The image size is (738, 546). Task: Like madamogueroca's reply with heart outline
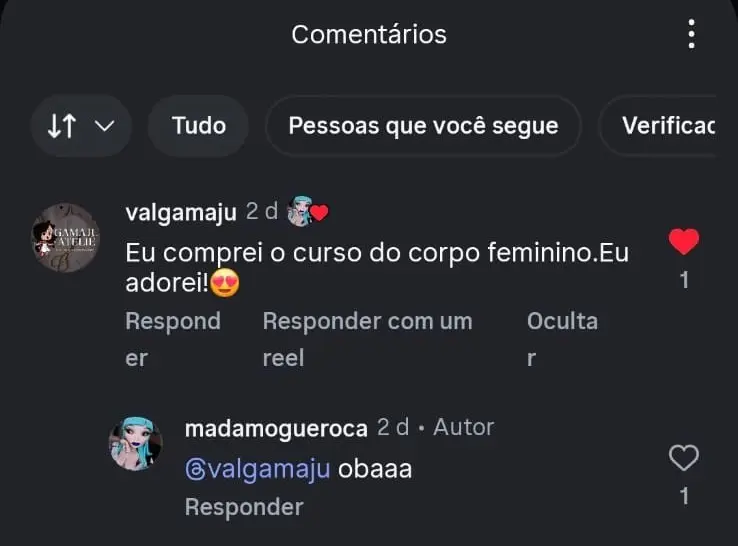coord(684,458)
